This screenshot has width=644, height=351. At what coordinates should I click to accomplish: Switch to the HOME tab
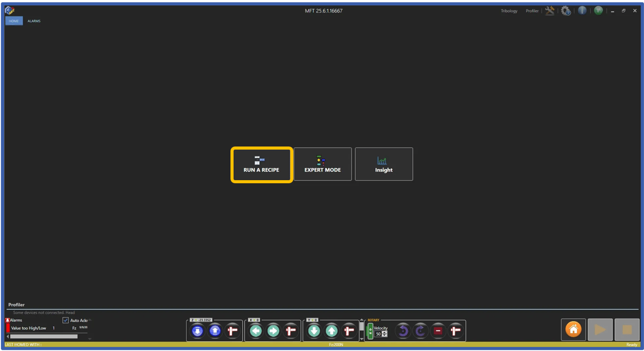tap(14, 21)
